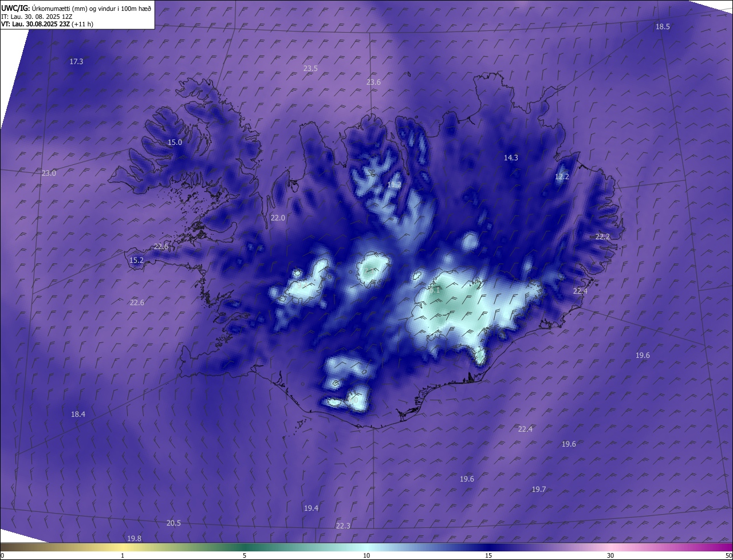
Task: Click the color scale tick label 5
Action: point(245,556)
